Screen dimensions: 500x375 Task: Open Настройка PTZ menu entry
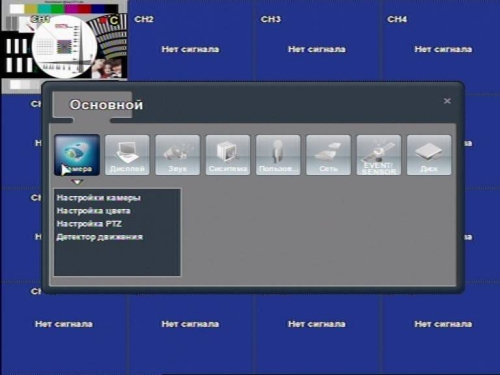tap(89, 224)
